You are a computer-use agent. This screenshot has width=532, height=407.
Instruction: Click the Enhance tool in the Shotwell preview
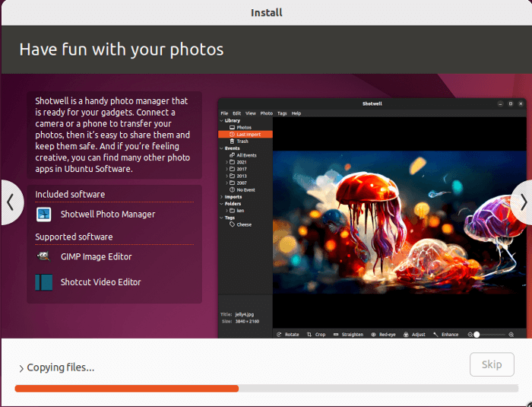[446, 335]
